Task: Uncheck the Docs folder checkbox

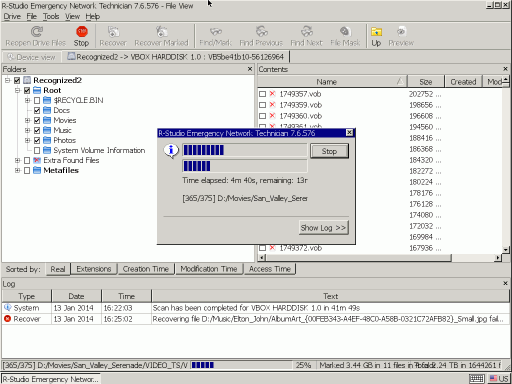Action: pyautogui.click(x=37, y=110)
